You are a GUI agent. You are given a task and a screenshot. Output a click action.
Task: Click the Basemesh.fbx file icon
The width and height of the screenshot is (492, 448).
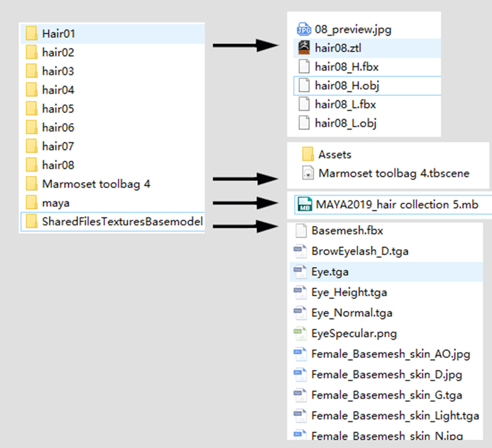pos(301,231)
